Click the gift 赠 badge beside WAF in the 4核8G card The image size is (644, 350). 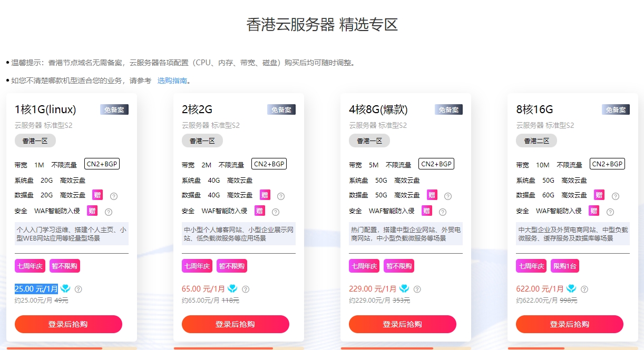(427, 211)
